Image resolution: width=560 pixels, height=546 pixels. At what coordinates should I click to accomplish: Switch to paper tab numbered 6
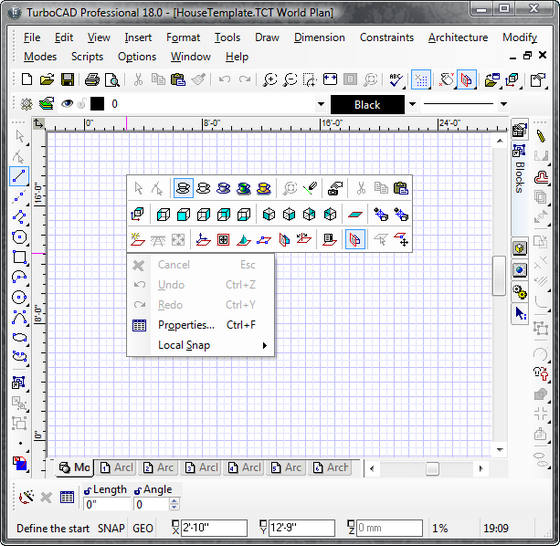330,467
